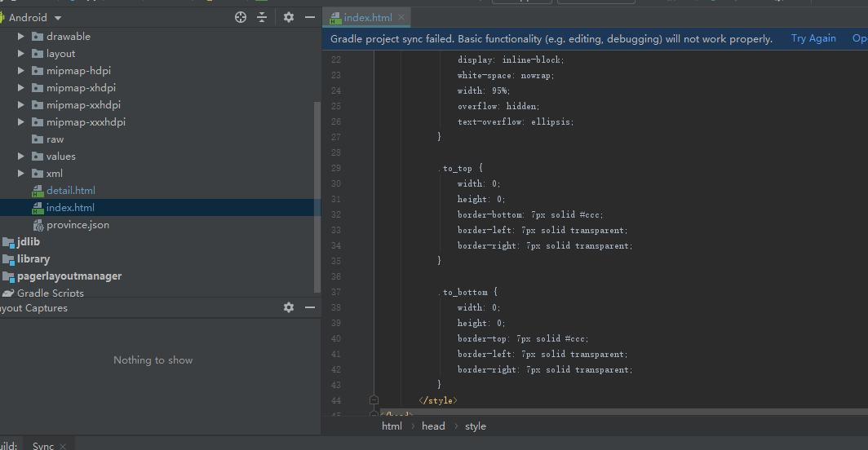868x450 pixels.
Task: Click the locate-in-project target icon
Action: point(241,17)
